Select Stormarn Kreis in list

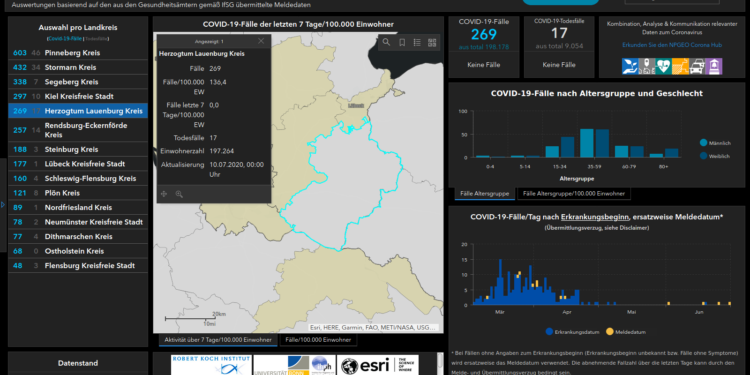(78, 67)
